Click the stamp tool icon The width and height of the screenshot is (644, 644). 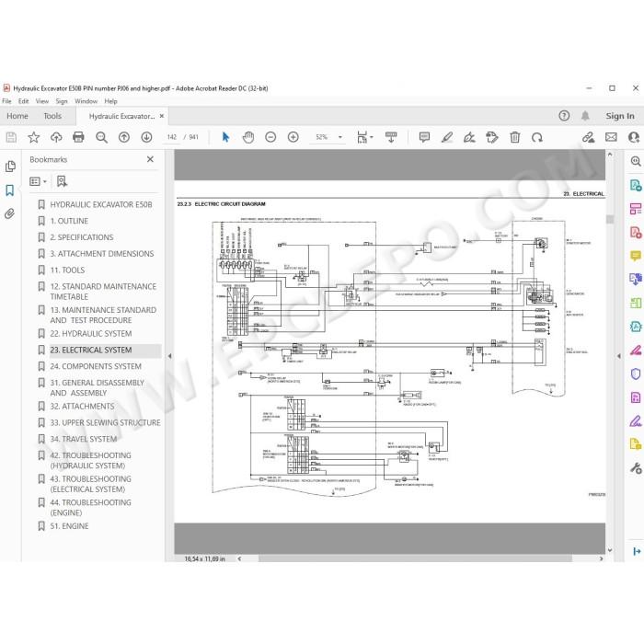pyautogui.click(x=492, y=137)
